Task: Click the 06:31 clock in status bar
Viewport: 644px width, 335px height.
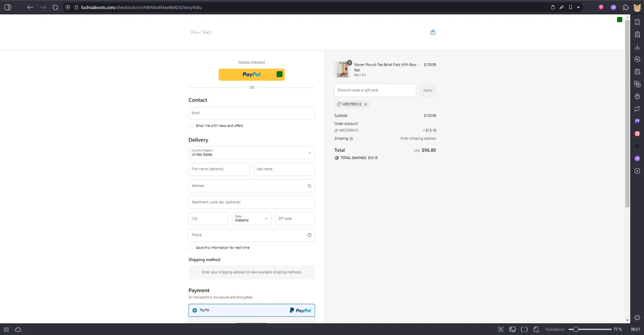Action: (x=635, y=329)
